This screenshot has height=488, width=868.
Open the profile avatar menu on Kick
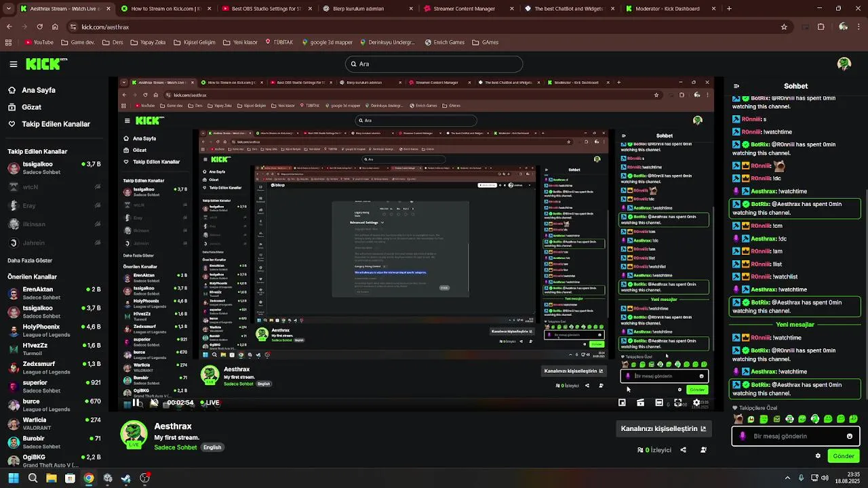pyautogui.click(x=844, y=64)
